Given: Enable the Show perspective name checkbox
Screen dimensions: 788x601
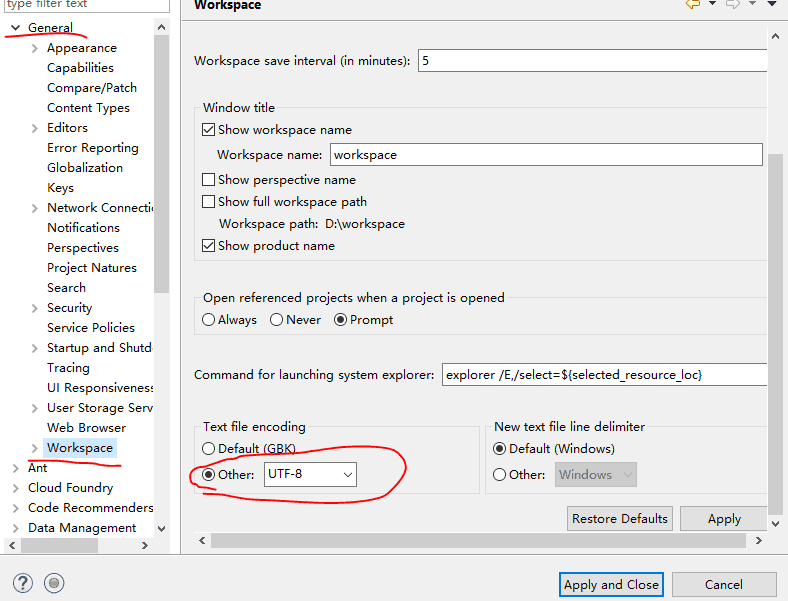Looking at the screenshot, I should pyautogui.click(x=209, y=180).
